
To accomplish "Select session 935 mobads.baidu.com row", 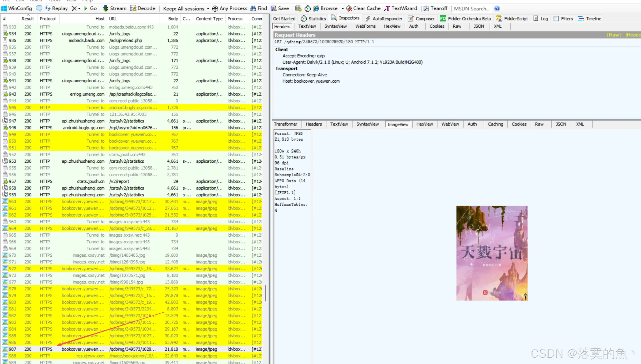I will tap(132, 41).
